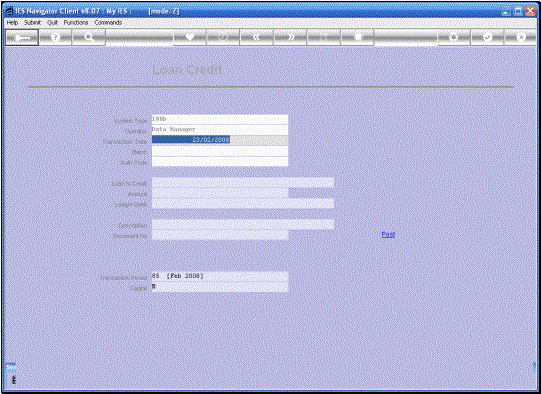Image resolution: width=541 pixels, height=394 pixels.
Task: Click into the Batch field
Action: pos(220,151)
